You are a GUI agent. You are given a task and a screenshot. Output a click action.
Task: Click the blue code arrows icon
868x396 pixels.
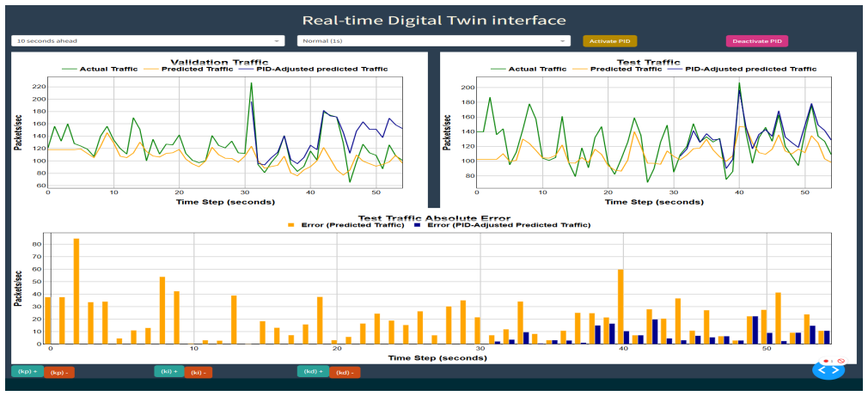828,370
